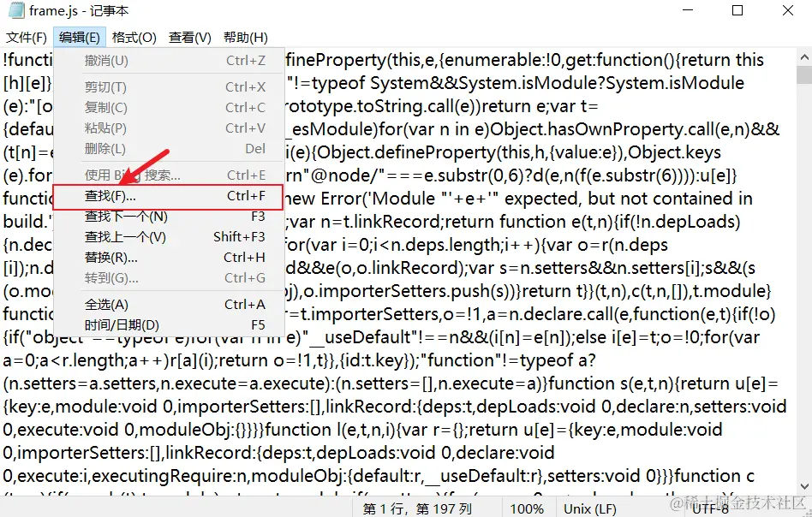Open the 帮助(H) menu

coord(246,38)
